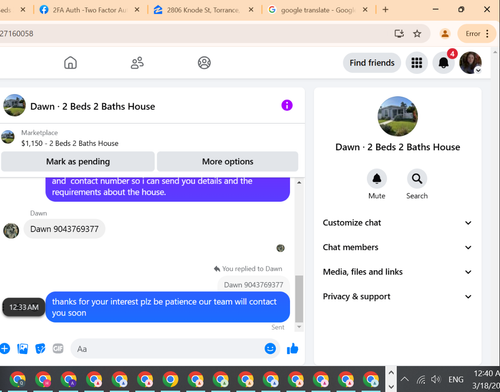Open the emoji picker smiley icon
The image size is (500, 392).
[x=270, y=349]
